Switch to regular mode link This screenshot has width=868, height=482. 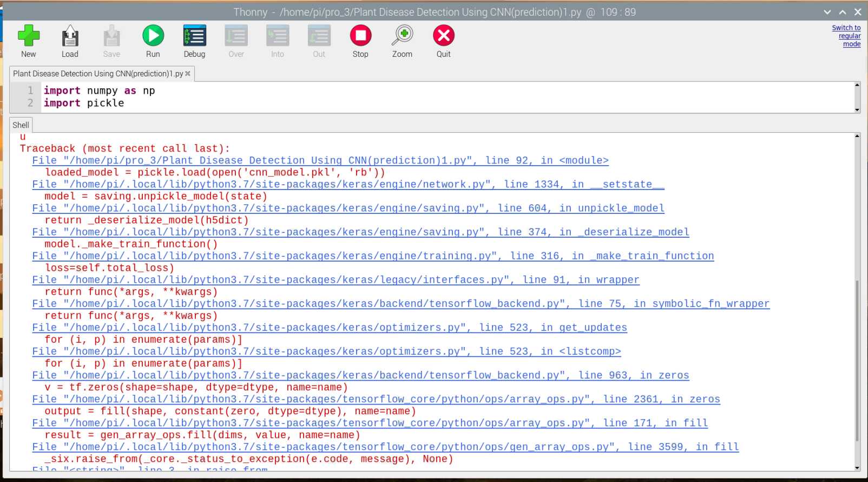(846, 36)
